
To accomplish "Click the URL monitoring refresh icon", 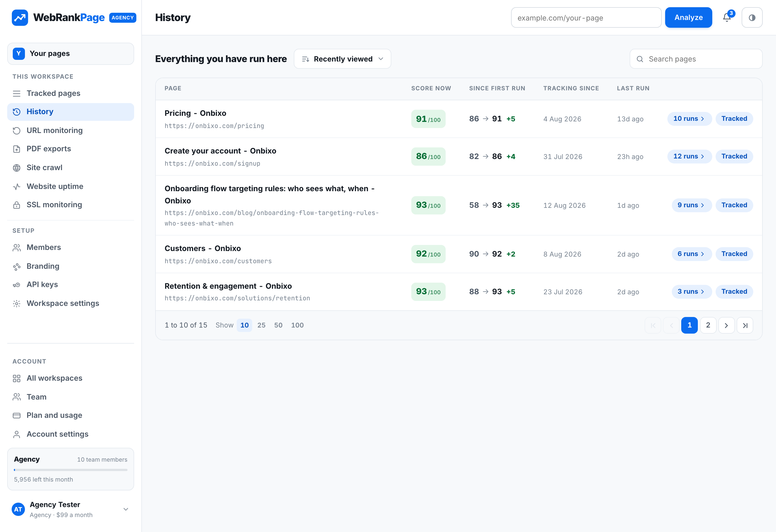I will [x=17, y=131].
